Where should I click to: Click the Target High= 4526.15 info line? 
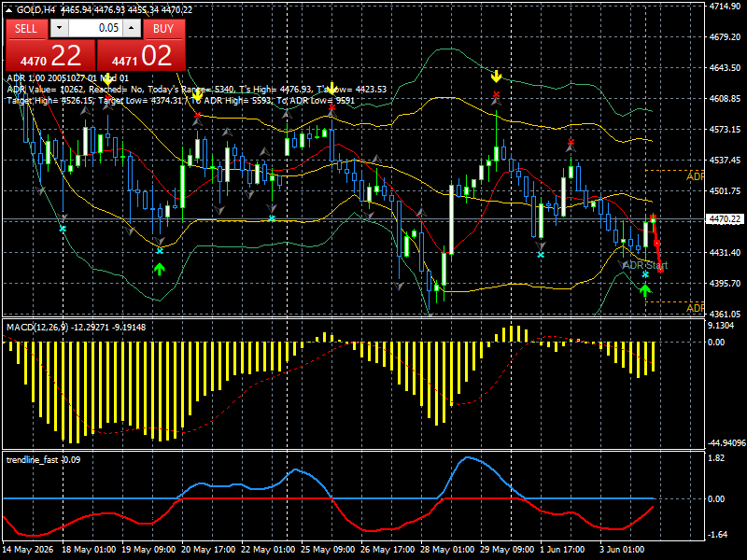[181, 101]
